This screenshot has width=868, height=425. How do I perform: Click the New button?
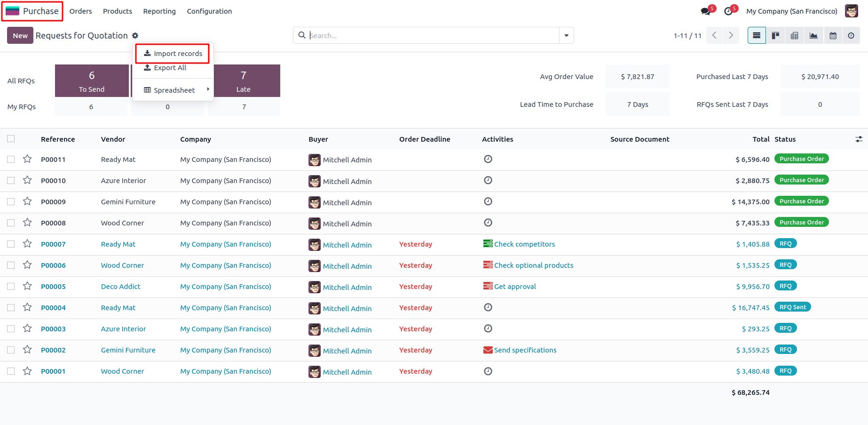20,36
